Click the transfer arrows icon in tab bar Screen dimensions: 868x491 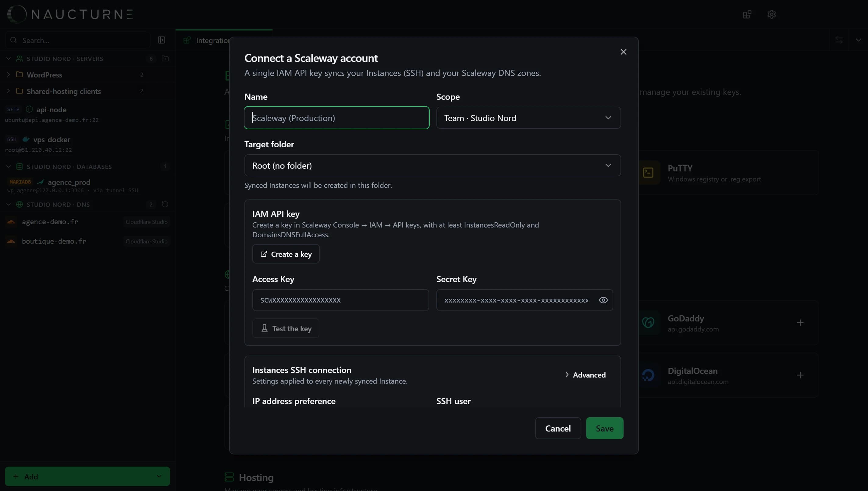point(839,40)
